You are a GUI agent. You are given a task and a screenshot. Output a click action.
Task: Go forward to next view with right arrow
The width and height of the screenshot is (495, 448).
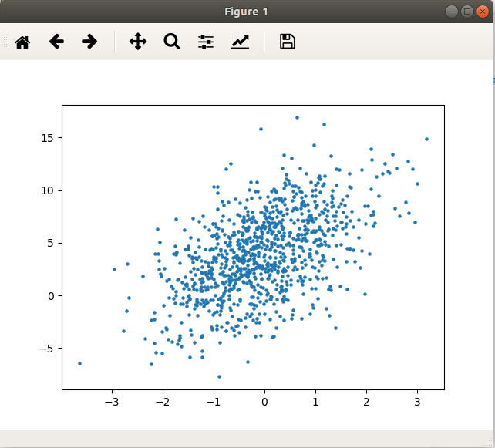click(89, 42)
